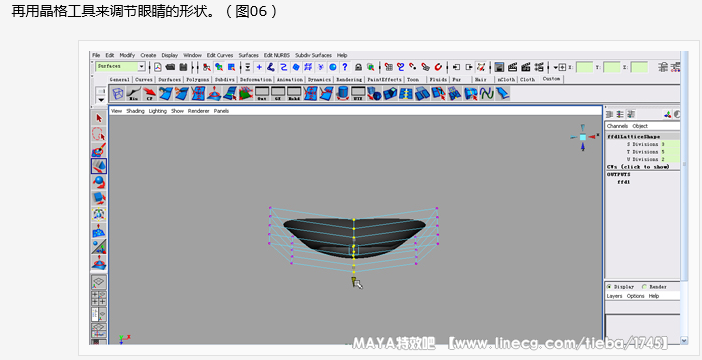702x360 pixels.
Task: Switch to single perspective view layout
Action: pos(99,282)
